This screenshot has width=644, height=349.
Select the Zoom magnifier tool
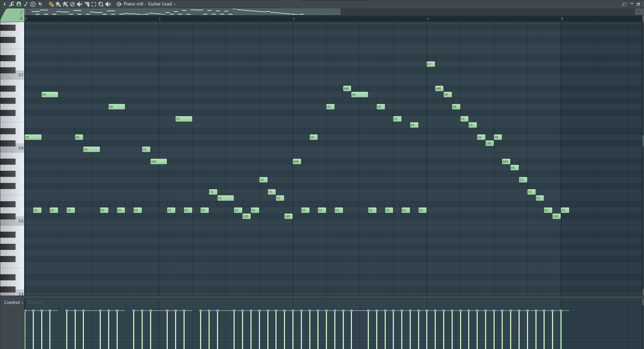[101, 4]
